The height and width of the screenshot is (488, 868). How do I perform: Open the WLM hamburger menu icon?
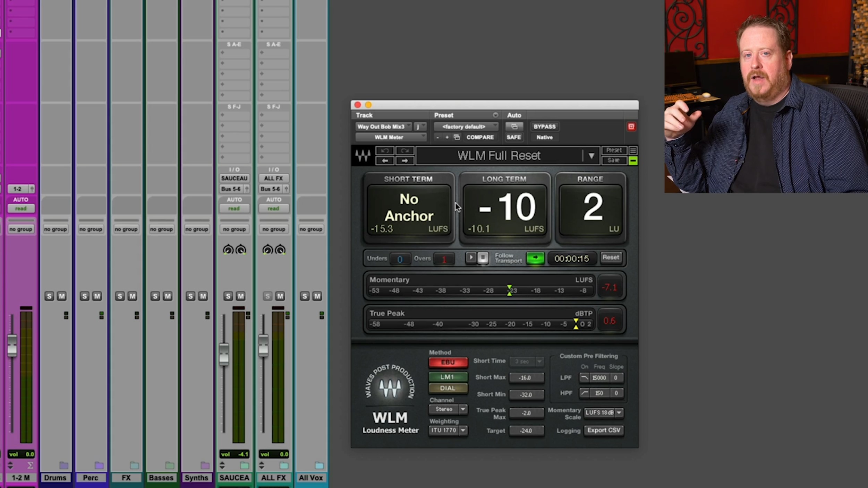633,150
